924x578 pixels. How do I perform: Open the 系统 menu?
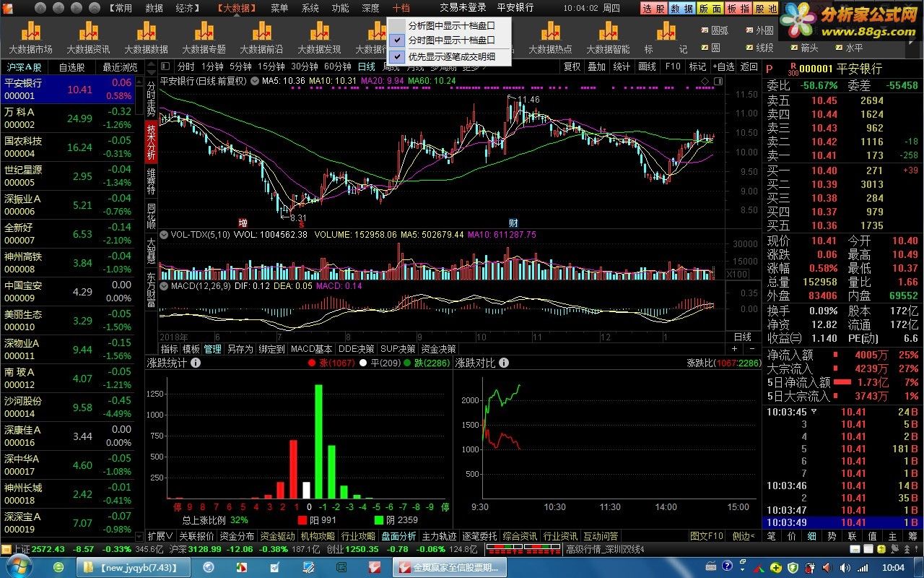pos(310,8)
